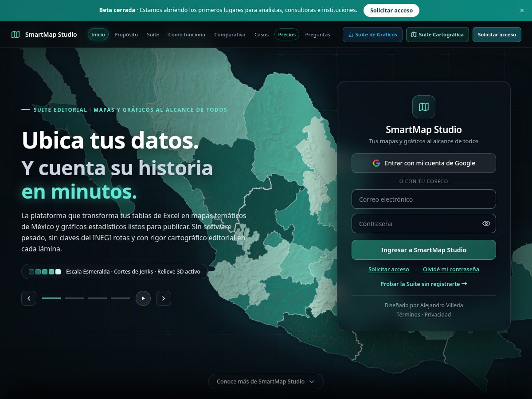This screenshot has height=399, width=532.
Task: Click the SmartMap Studio map logo icon in navbar
Action: pos(16,35)
